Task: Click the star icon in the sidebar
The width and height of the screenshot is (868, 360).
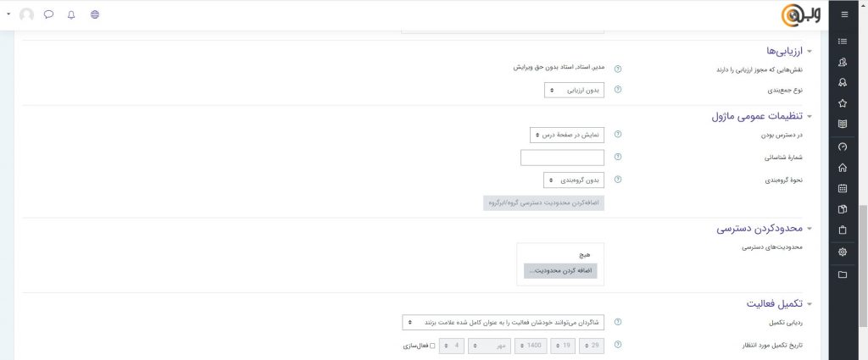Action: 842,103
